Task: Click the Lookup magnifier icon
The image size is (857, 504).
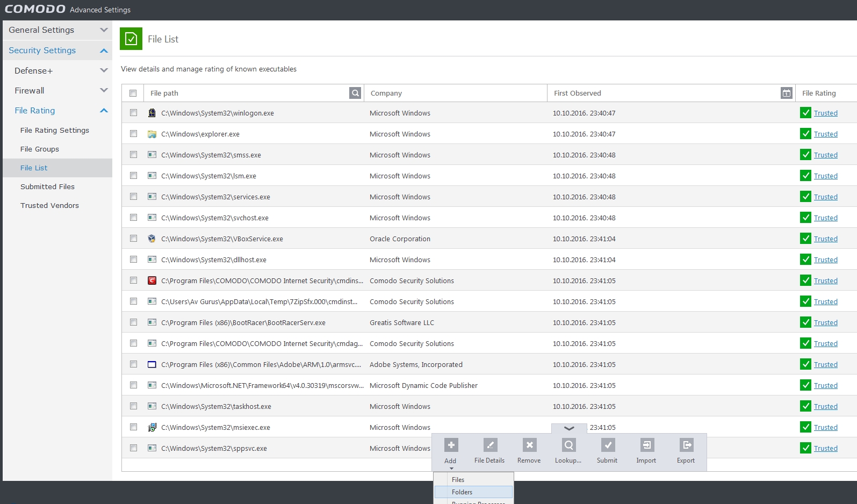Action: [568, 445]
